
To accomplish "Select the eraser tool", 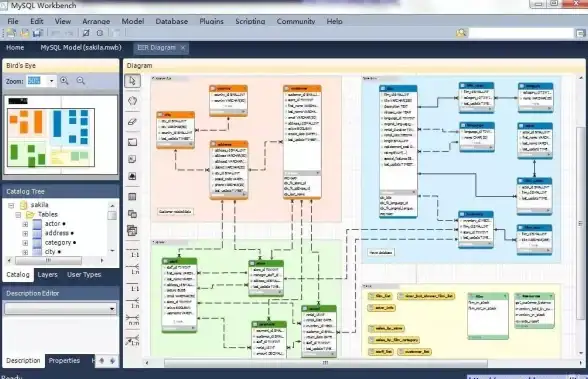I will pos(132,122).
